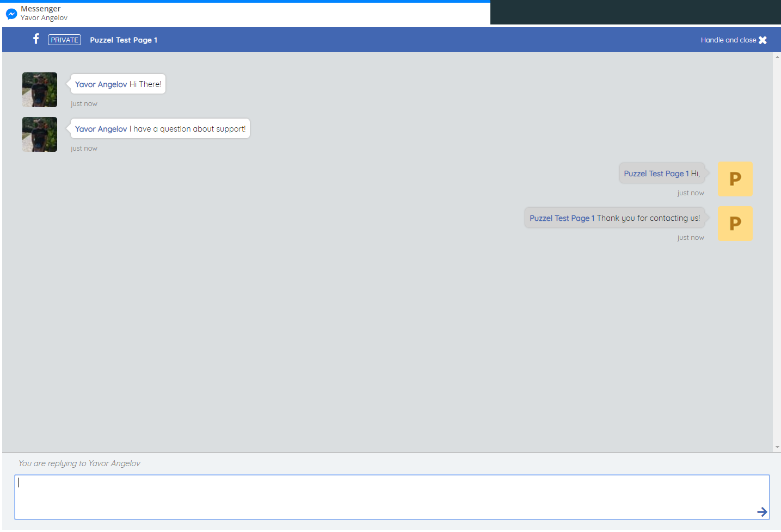Viewport: 781px width, 532px height.
Task: Click Yavor Angelov name in support question message
Action: (x=101, y=129)
